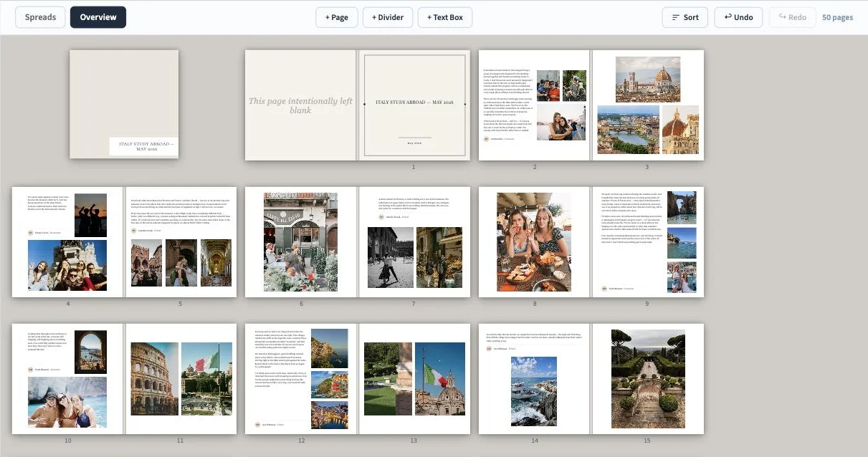Add a new page with + Page
Viewport: 868px width, 457px height.
pyautogui.click(x=336, y=17)
